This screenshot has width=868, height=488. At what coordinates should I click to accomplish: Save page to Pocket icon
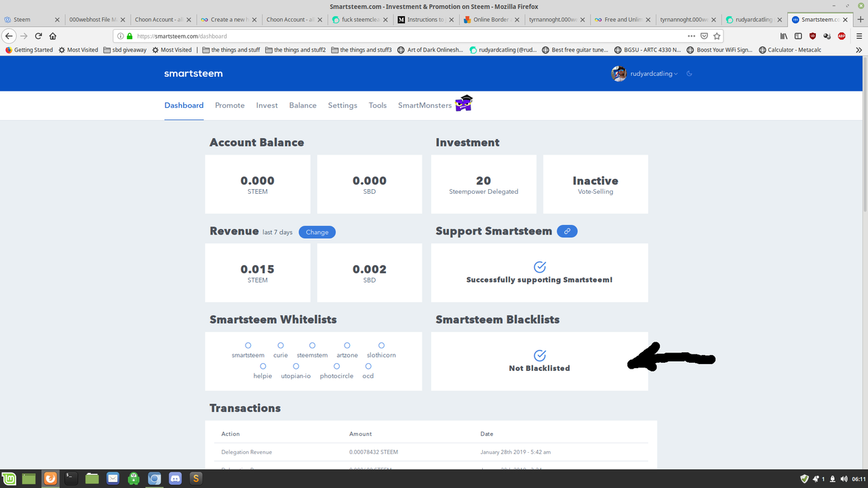(704, 36)
